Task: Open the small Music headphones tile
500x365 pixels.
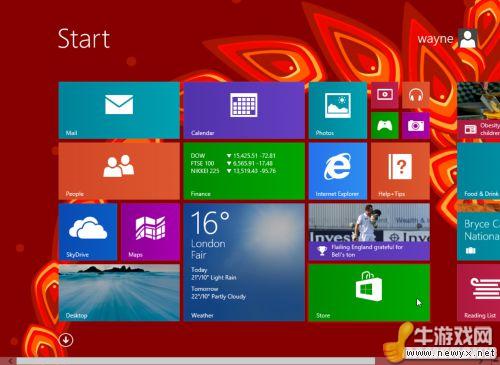Action: 416,95
